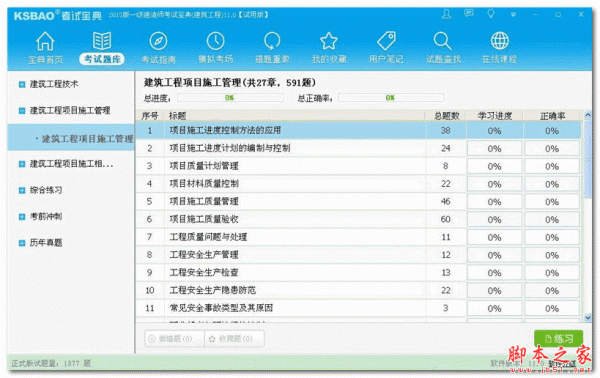Select row 工程安全生产检查
Image resolution: width=600 pixels, height=378 pixels.
coord(359,273)
